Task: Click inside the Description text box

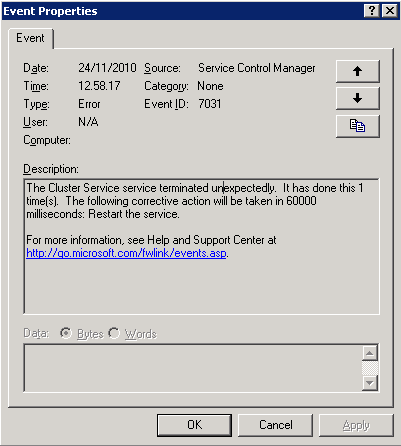Action: point(202,246)
